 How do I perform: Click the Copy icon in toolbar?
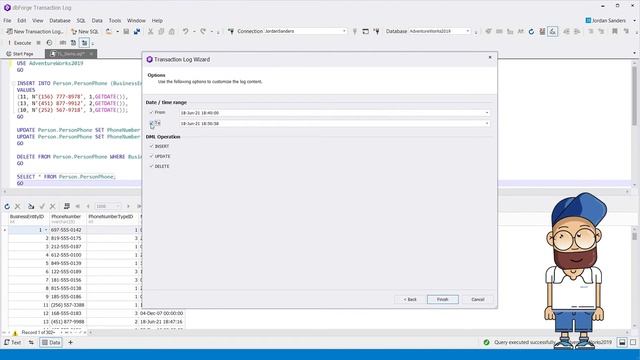pos(161,31)
